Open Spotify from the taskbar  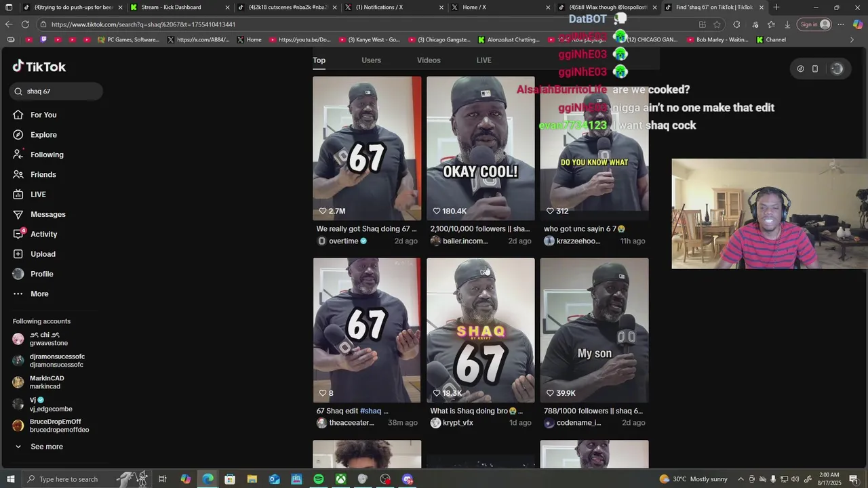319,479
